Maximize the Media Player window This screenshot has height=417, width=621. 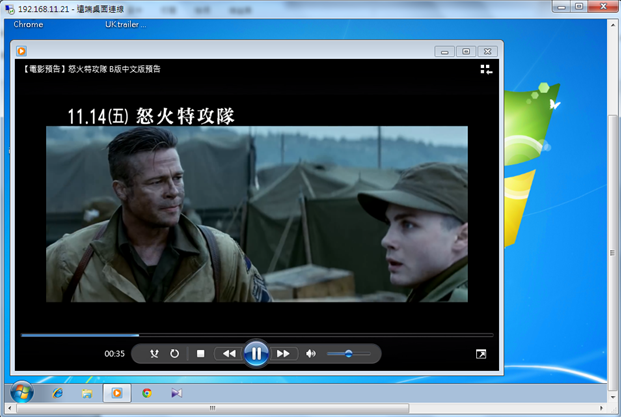coord(466,51)
